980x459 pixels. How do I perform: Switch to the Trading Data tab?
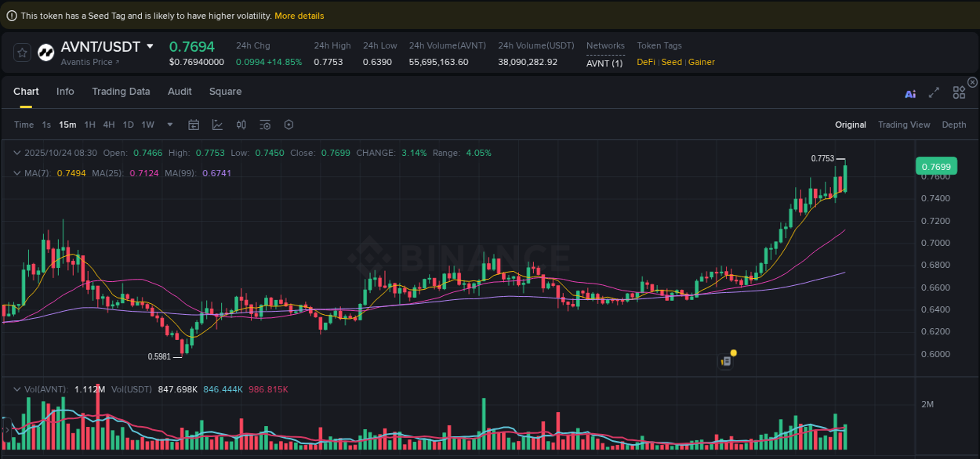coord(121,92)
